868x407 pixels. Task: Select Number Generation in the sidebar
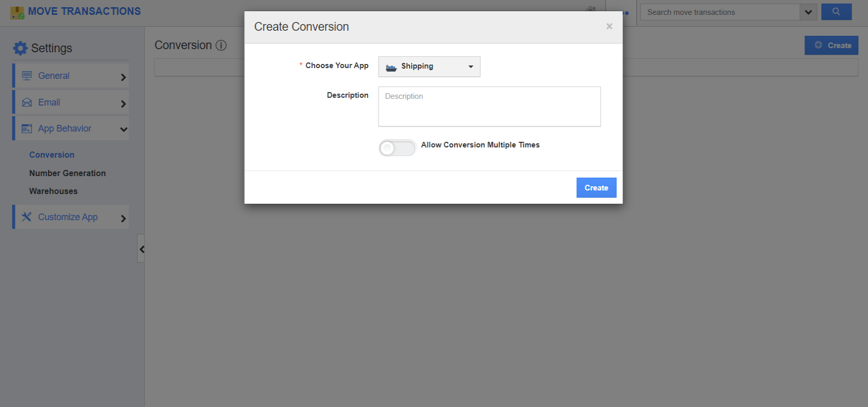click(x=67, y=173)
